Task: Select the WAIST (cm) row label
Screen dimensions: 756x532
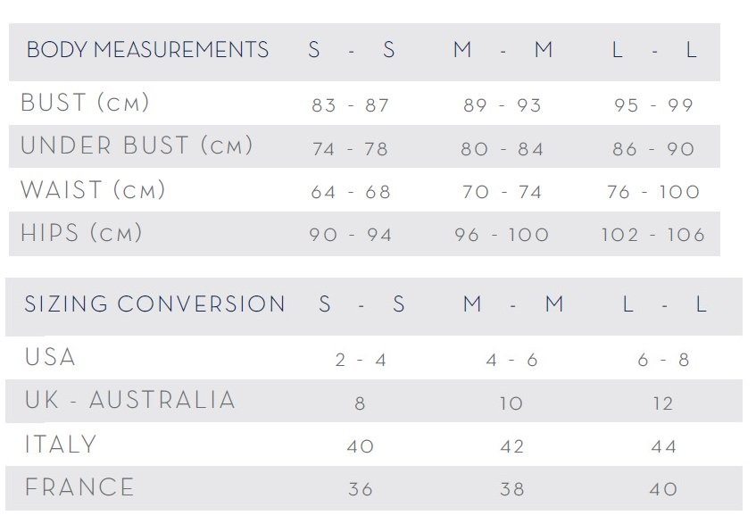Action: (93, 189)
